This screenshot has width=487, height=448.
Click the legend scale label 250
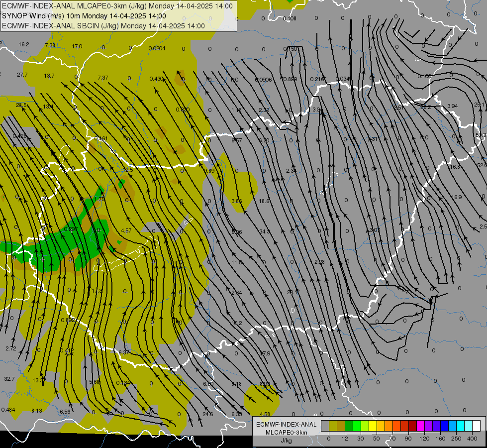click(456, 439)
